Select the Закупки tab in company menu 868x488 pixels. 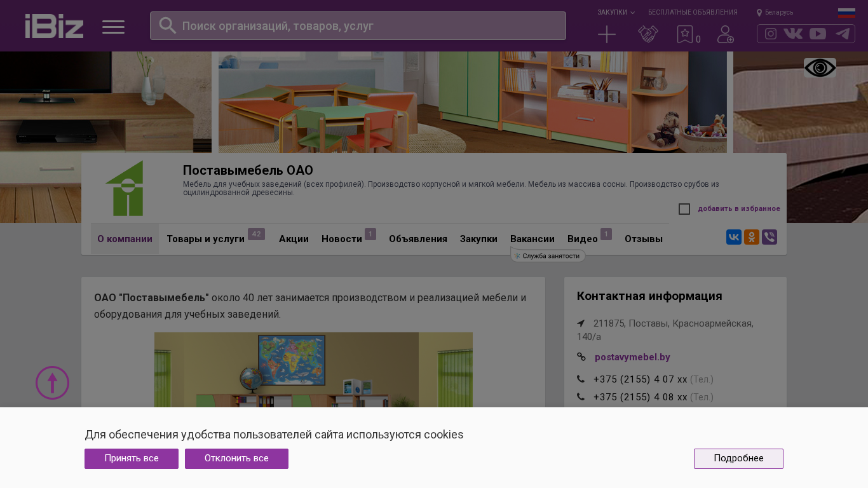pos(478,239)
